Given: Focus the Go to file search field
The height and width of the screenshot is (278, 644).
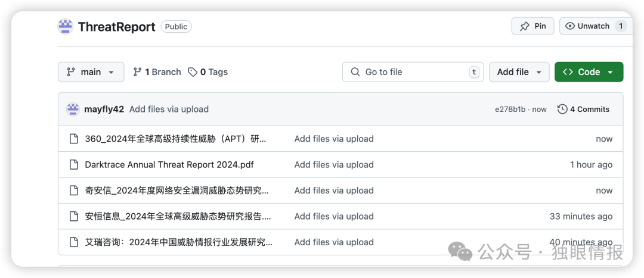Looking at the screenshot, I should point(413,72).
